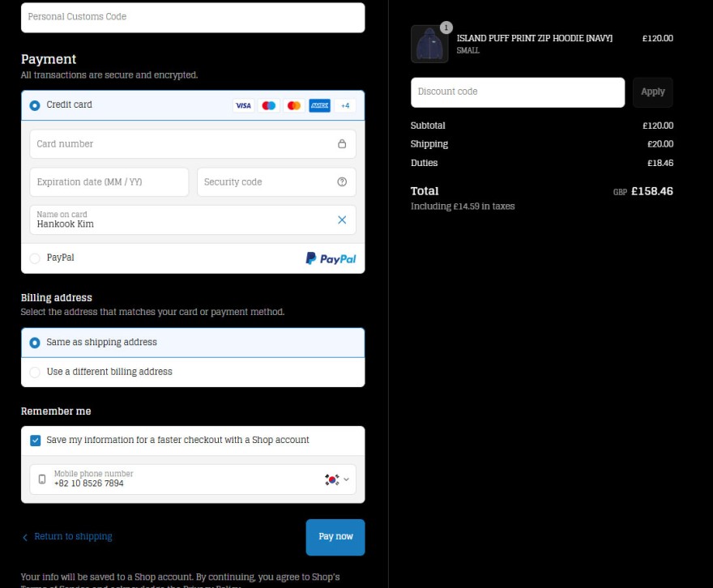Click the Name on card field
This screenshot has height=588, width=713.
193,220
